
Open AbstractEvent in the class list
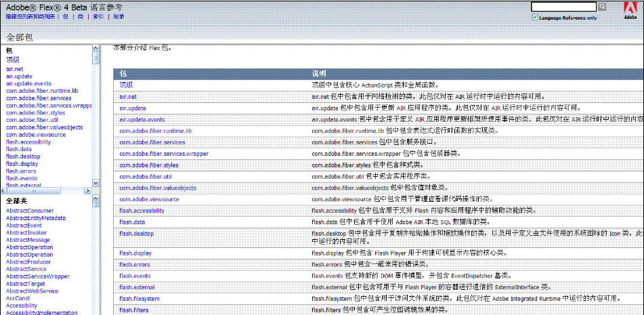(x=24, y=226)
